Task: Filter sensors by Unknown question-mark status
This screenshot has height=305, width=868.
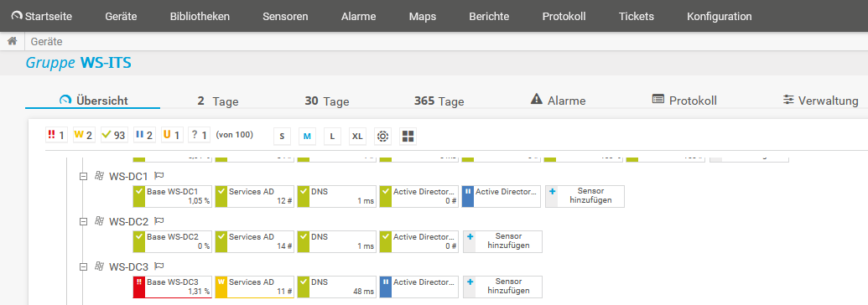Action: point(200,135)
